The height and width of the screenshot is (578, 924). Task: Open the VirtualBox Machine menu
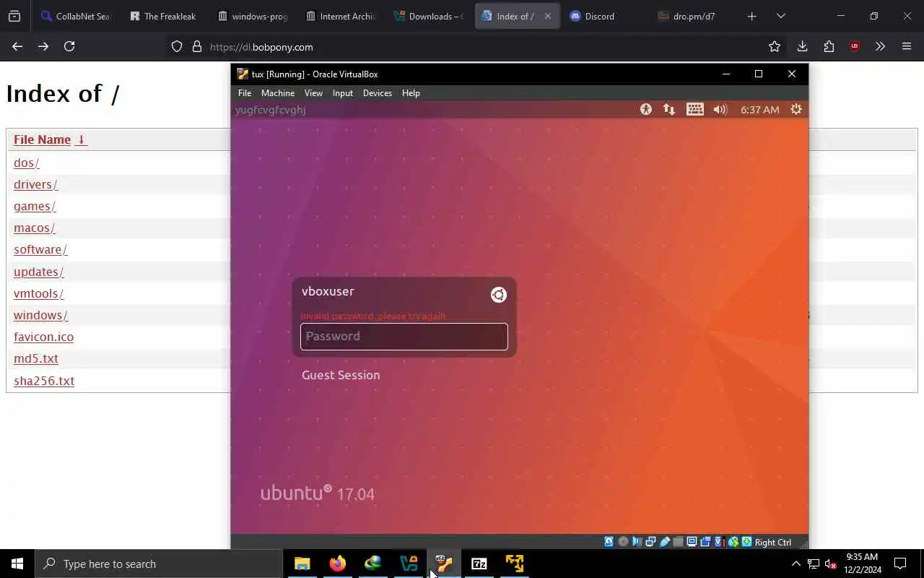coord(278,92)
